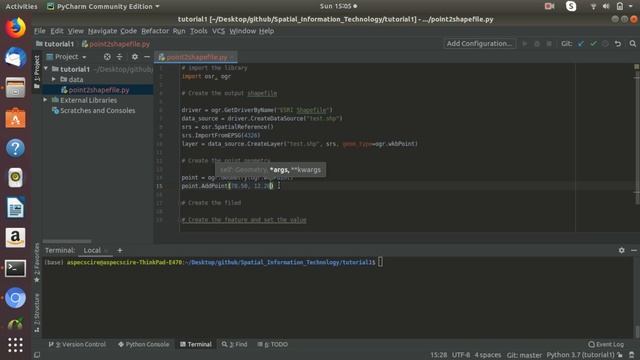
Task: Open Terminal app from dock
Action: click(16, 268)
